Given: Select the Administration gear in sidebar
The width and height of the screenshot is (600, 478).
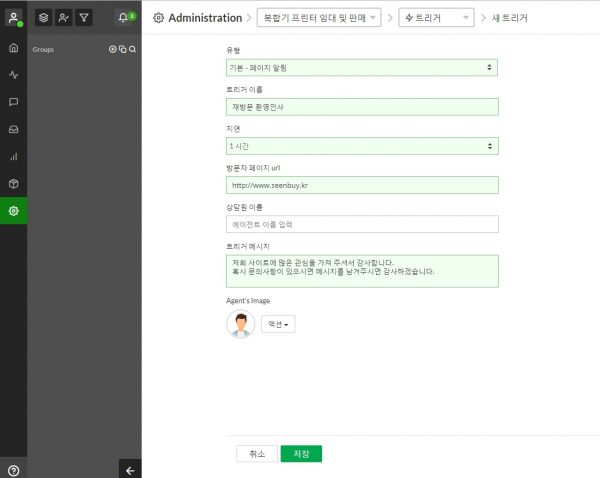Looking at the screenshot, I should 14,211.
